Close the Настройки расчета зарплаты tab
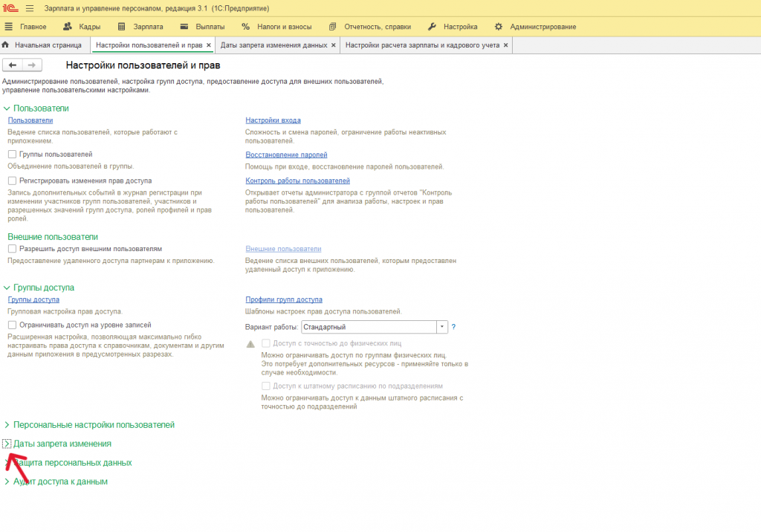 [x=505, y=45]
